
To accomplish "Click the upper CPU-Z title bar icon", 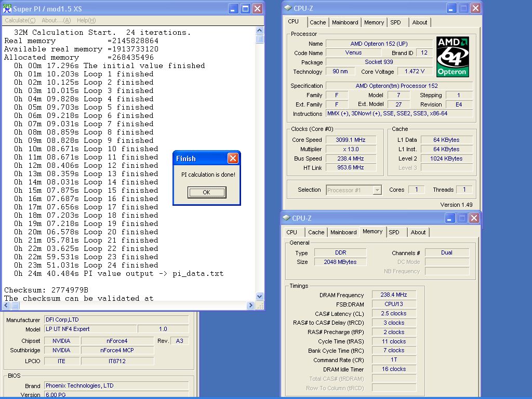I will (x=288, y=8).
